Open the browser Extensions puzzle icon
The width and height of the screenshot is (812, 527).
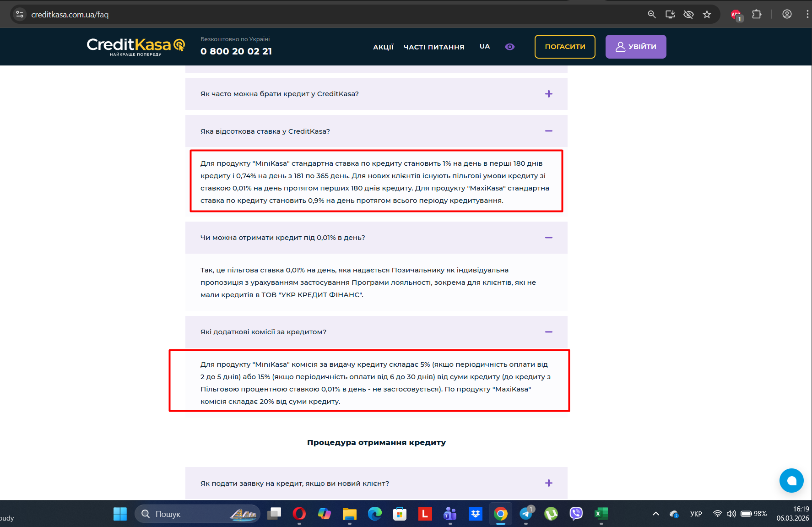(x=757, y=15)
